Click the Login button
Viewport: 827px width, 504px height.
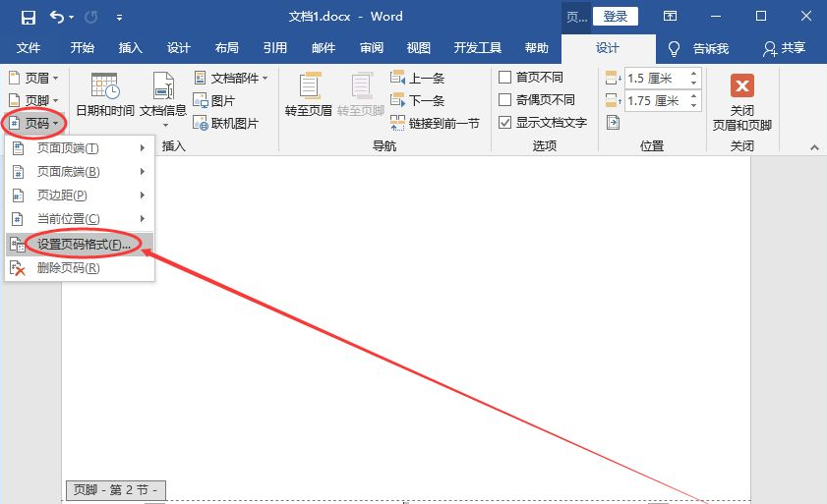(616, 17)
